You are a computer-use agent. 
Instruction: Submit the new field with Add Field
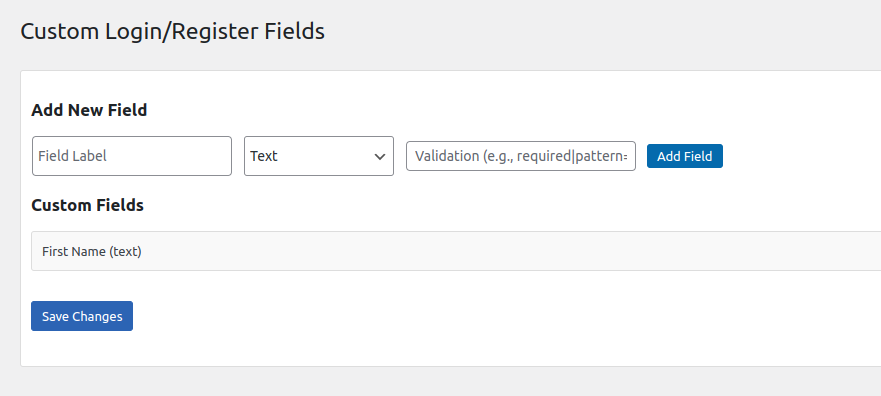[x=684, y=156]
